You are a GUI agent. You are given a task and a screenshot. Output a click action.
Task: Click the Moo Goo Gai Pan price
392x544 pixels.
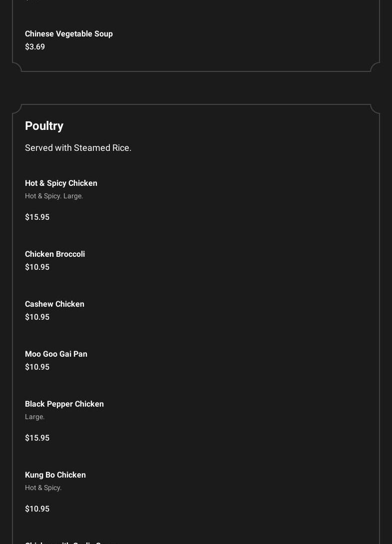[37, 367]
